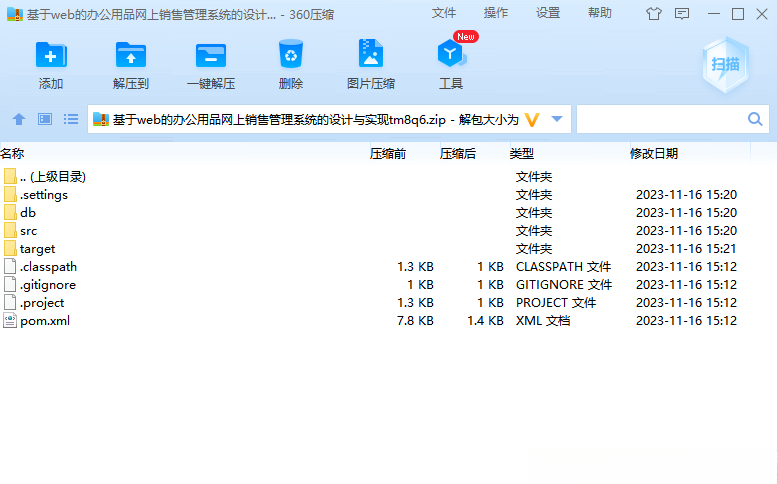Click the 一键解压 one-click extract icon

[x=211, y=55]
